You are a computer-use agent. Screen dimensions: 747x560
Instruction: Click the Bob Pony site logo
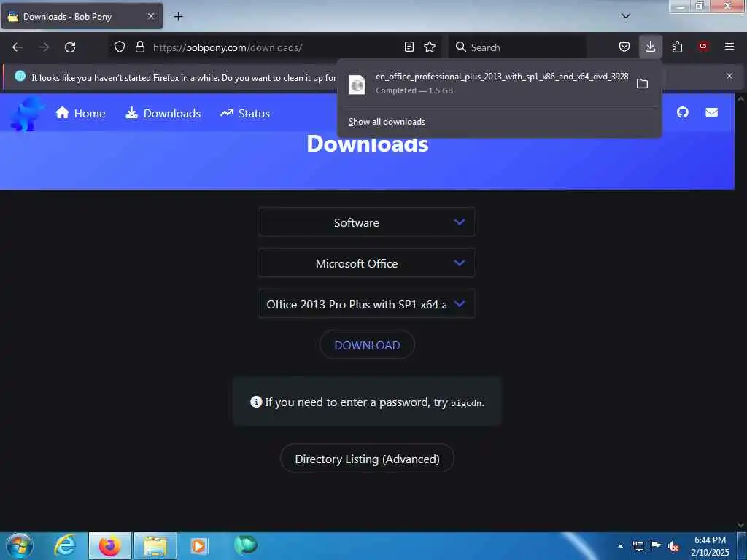coord(27,113)
